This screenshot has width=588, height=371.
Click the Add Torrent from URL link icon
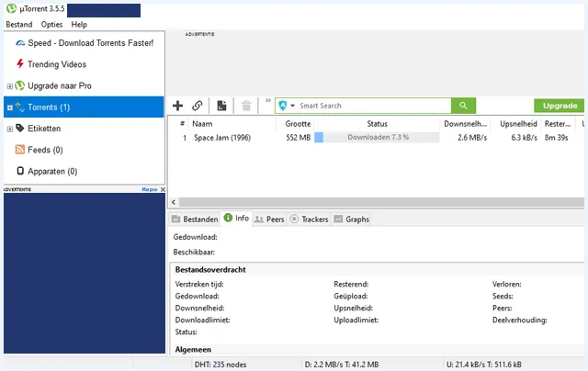point(198,106)
